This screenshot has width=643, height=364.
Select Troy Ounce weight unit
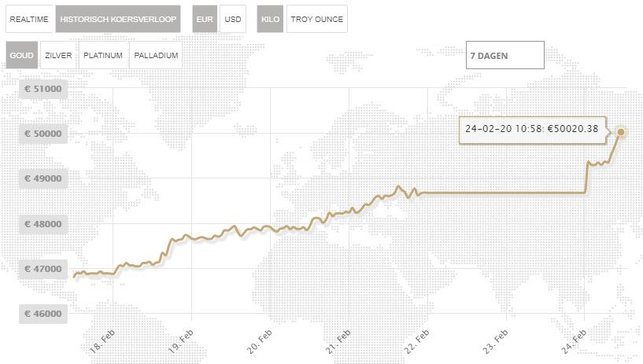coord(317,19)
